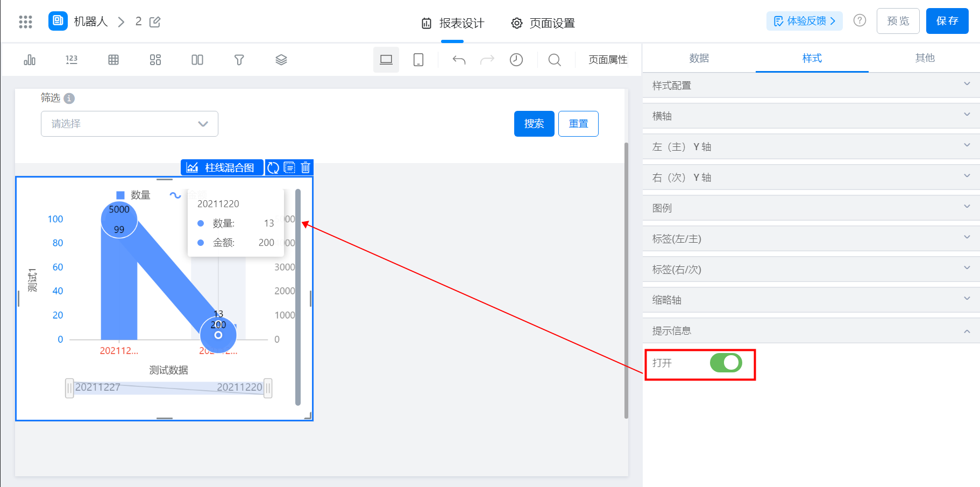
Task: Open the apps grid menu
Action: [x=25, y=22]
